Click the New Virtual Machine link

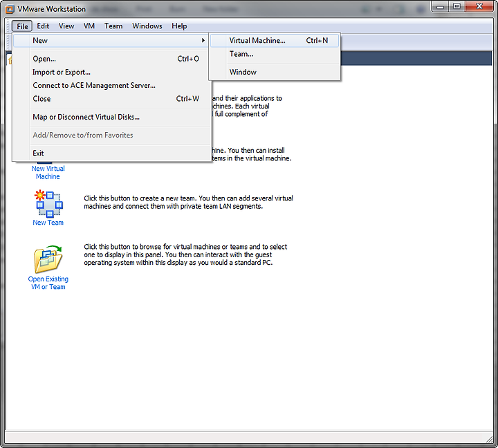click(x=48, y=172)
